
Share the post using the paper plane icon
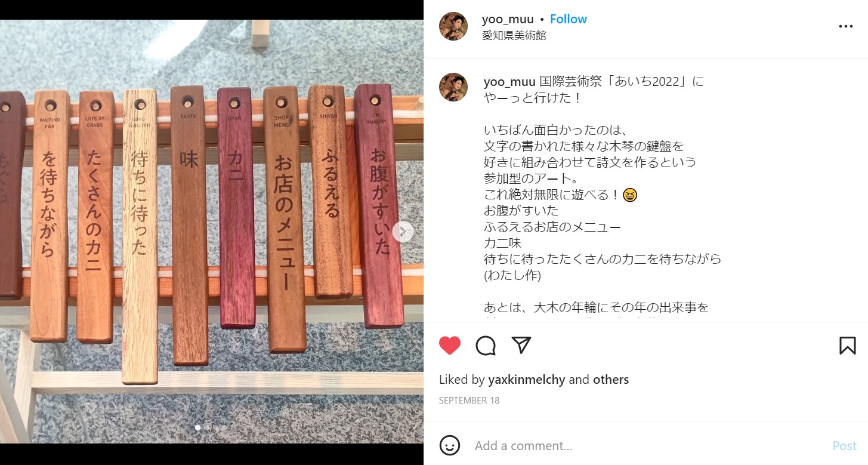coord(521,345)
